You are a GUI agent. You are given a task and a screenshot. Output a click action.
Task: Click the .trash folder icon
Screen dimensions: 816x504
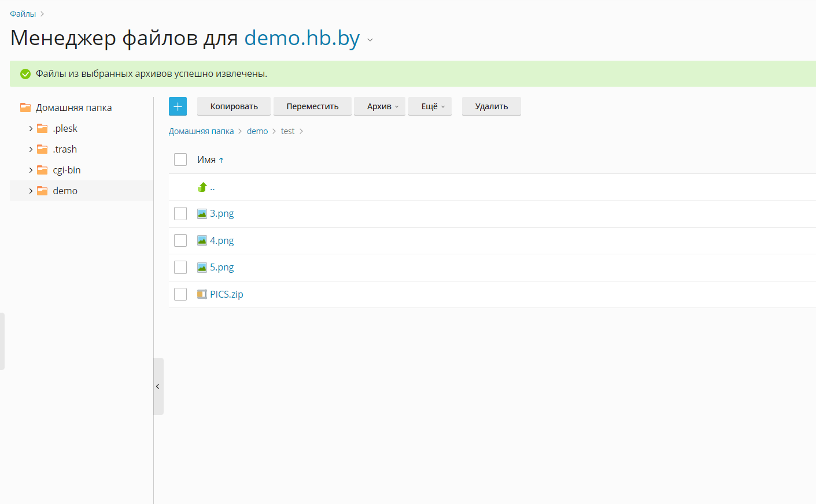tap(42, 149)
